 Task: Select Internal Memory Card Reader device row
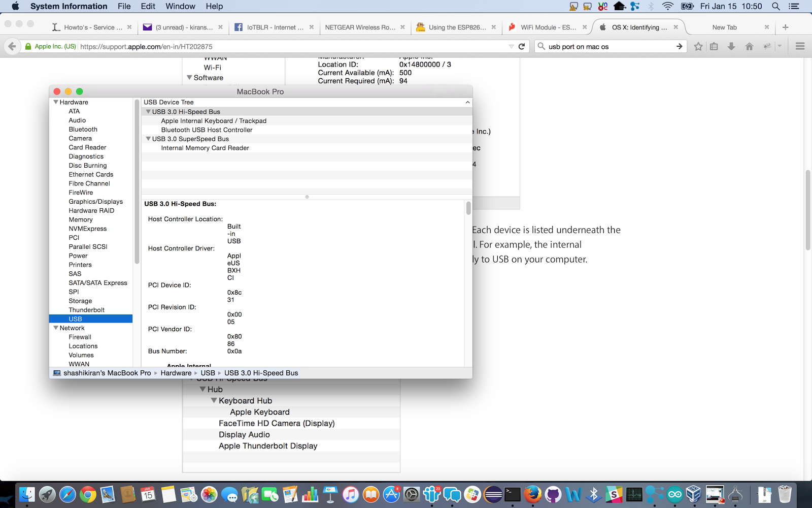(307, 148)
